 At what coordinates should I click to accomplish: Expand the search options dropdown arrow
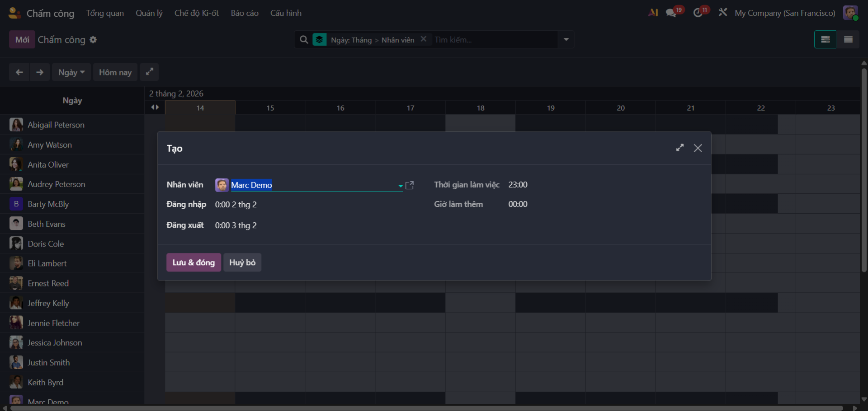(x=566, y=40)
